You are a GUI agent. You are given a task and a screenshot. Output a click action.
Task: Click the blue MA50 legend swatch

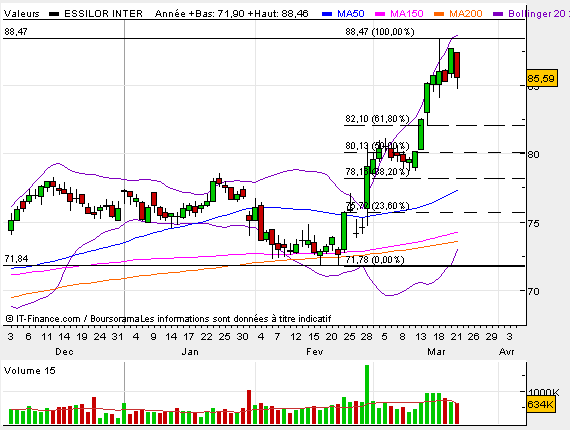(327, 14)
